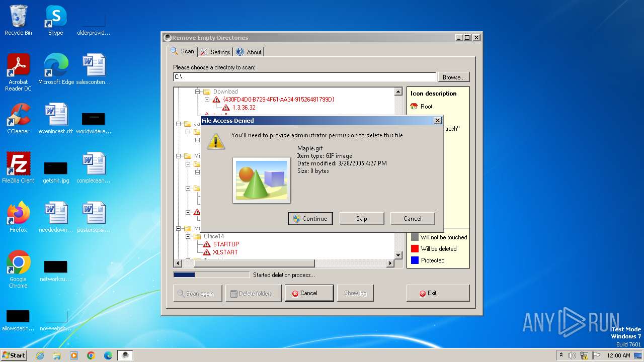Click the blue 'Protected' swatch

(x=415, y=260)
